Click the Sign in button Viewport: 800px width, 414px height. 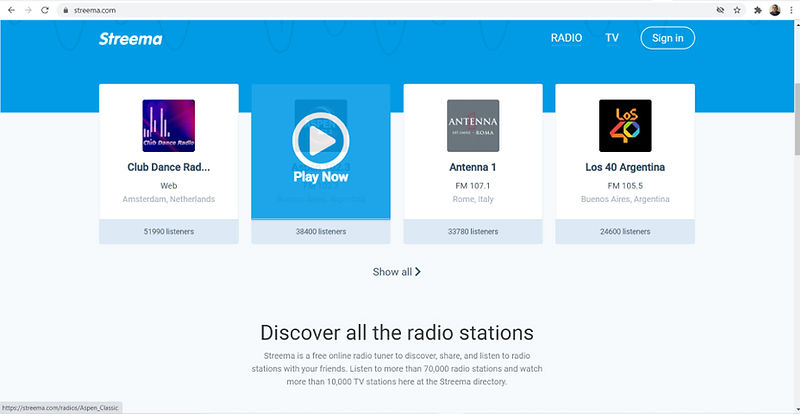[667, 38]
